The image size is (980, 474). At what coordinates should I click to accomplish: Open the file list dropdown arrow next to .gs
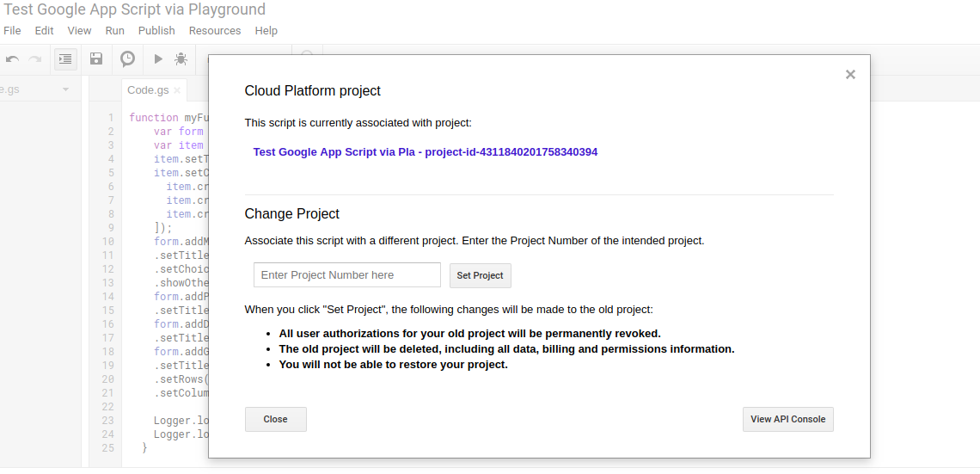point(65,89)
